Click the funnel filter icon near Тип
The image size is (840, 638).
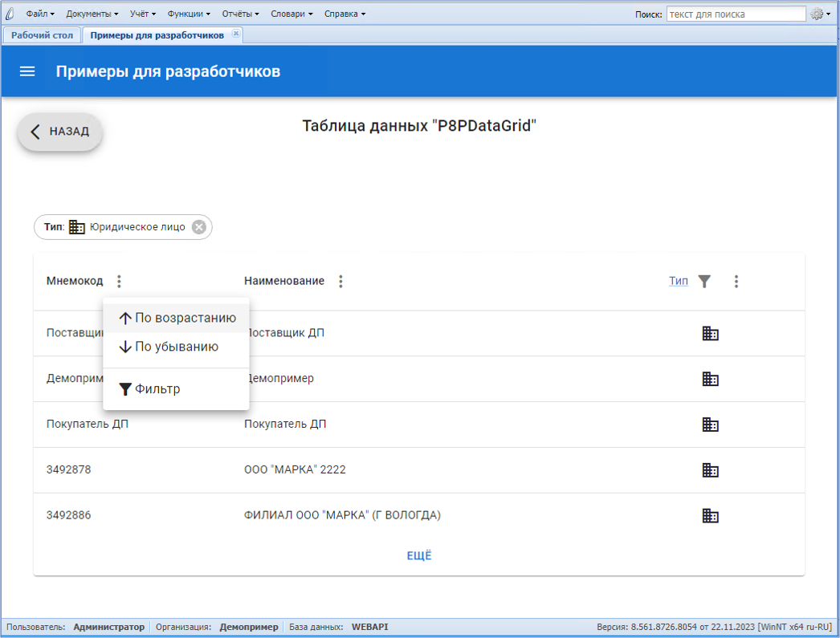(x=704, y=281)
